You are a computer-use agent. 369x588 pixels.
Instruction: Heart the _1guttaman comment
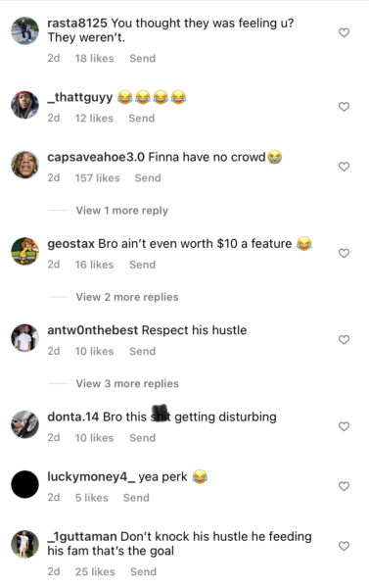tap(344, 546)
